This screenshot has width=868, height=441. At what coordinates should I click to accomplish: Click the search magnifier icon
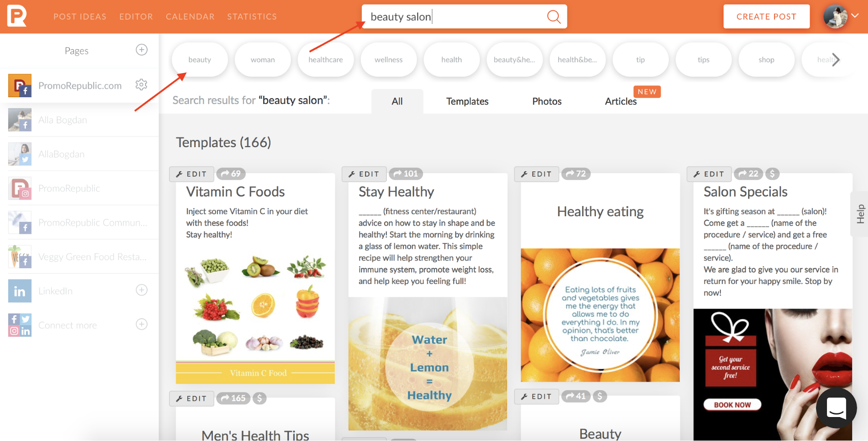click(x=554, y=16)
